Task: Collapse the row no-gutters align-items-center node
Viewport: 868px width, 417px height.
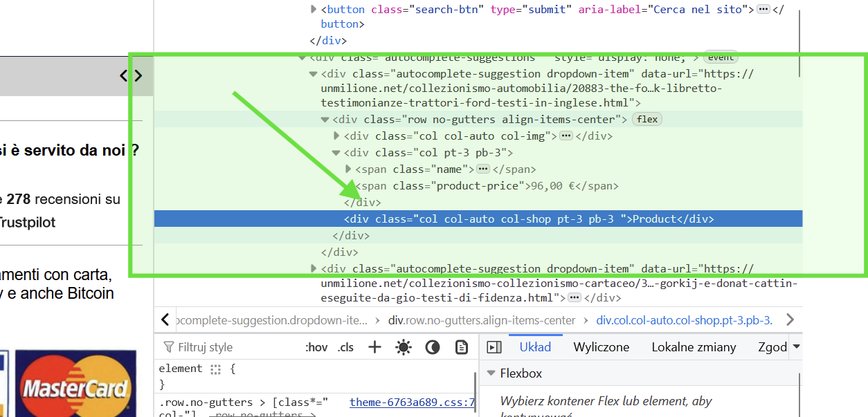Action: (325, 120)
